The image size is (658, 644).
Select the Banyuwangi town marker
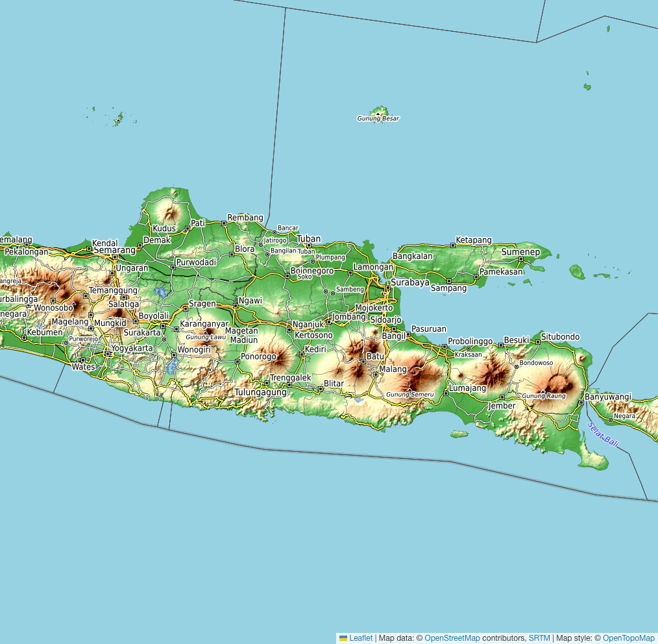pyautogui.click(x=581, y=402)
